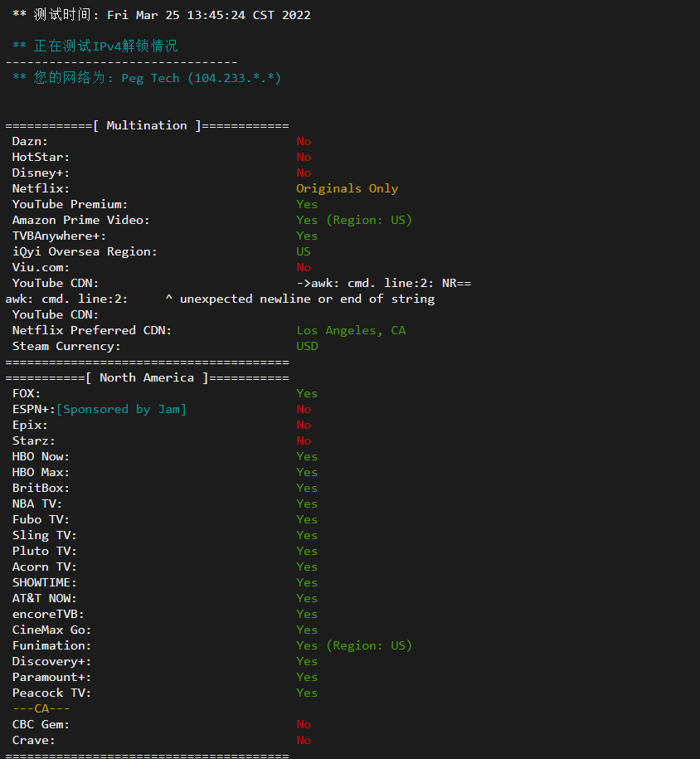Click the test time timestamp line

click(162, 14)
